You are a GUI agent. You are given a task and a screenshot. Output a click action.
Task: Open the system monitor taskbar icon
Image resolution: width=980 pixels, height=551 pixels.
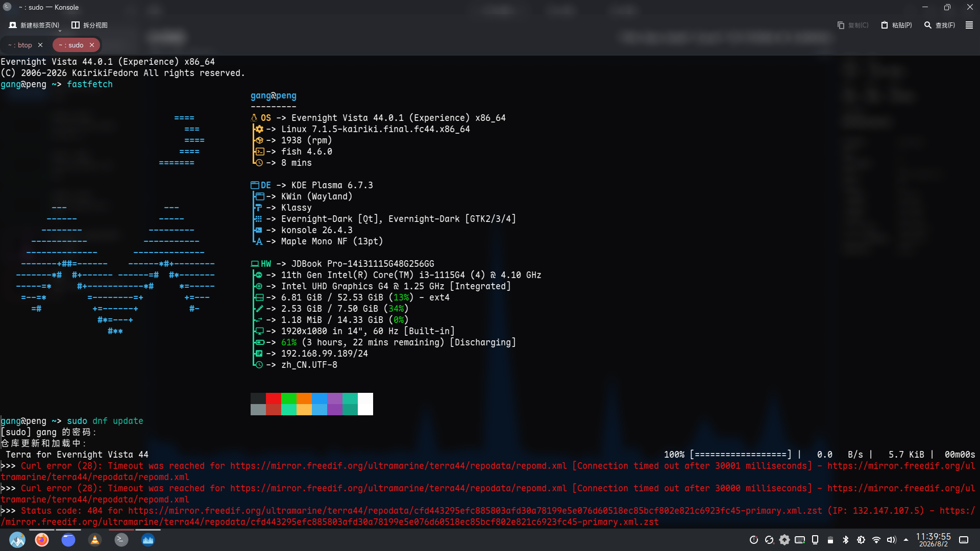tap(148, 540)
